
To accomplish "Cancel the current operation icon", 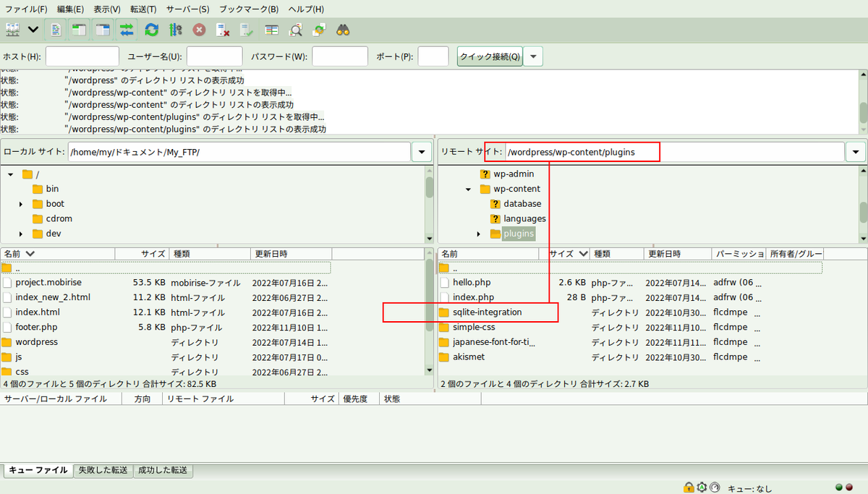I will [x=199, y=30].
